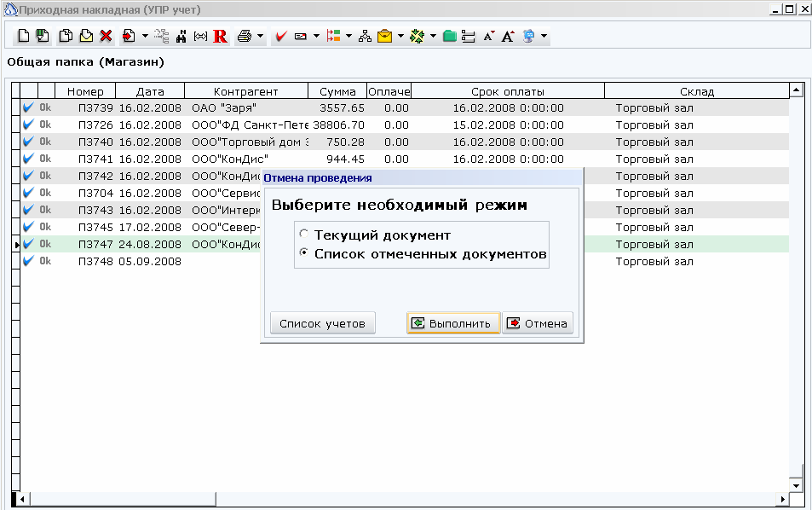Select the ОАО "Заря" contractor cell
This screenshot has height=510, width=812.
tap(246, 107)
